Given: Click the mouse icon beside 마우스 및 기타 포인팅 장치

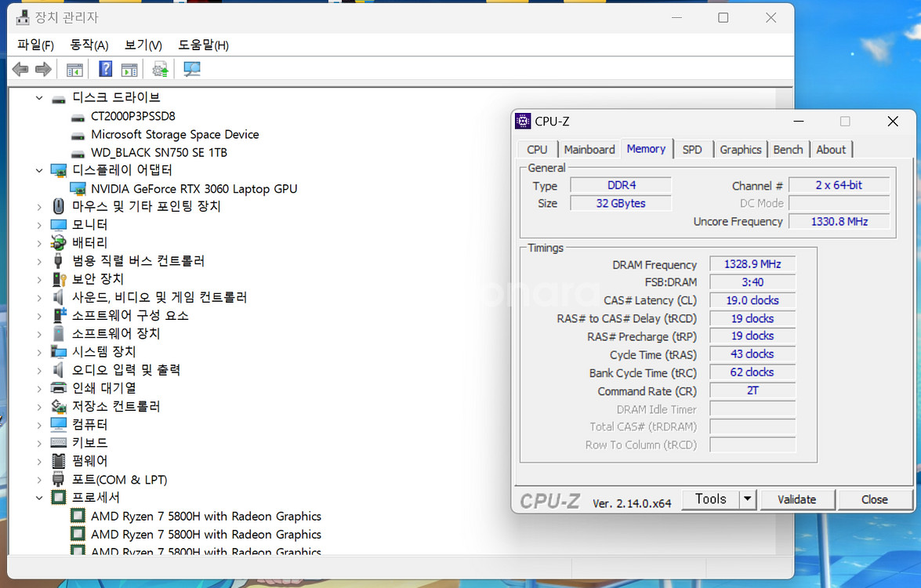Looking at the screenshot, I should pos(59,206).
